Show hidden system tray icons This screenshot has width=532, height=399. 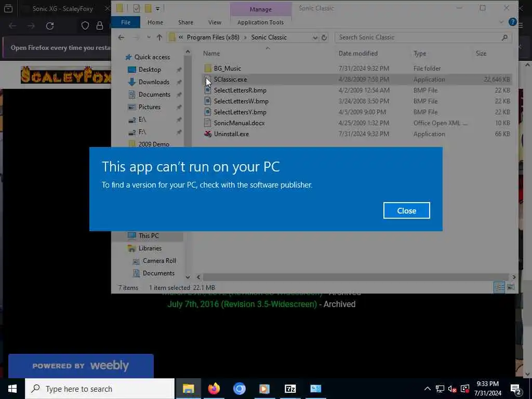(x=428, y=389)
